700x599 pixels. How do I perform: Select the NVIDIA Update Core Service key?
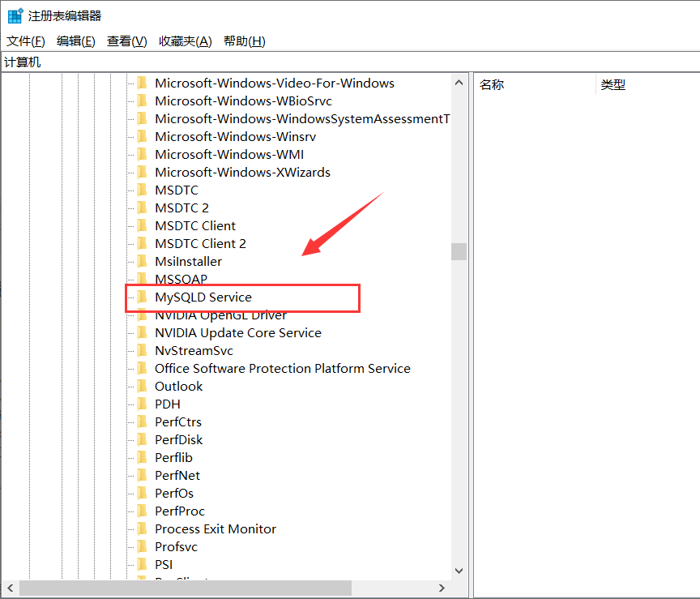[x=238, y=333]
